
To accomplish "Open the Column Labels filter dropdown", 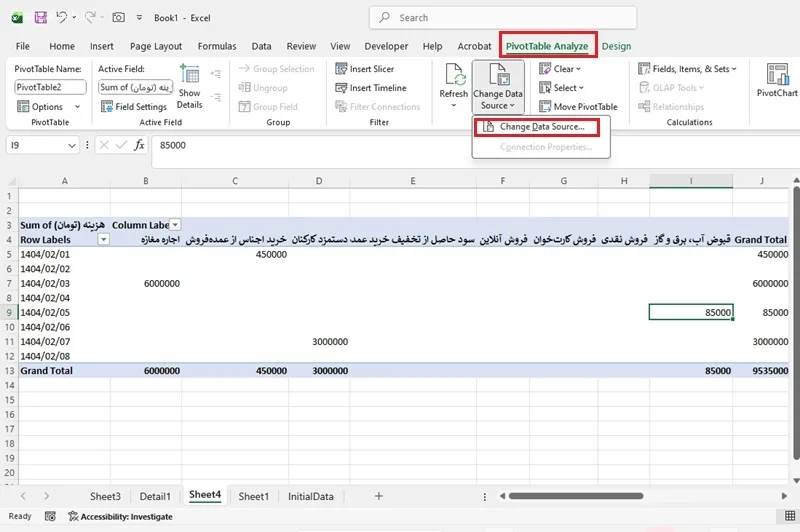I will click(x=175, y=225).
